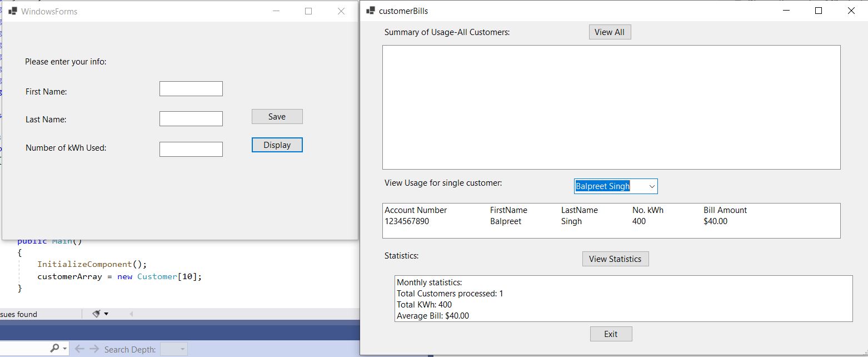Click the search magnifier icon
Screen dimensions: 868x357
pos(54,349)
